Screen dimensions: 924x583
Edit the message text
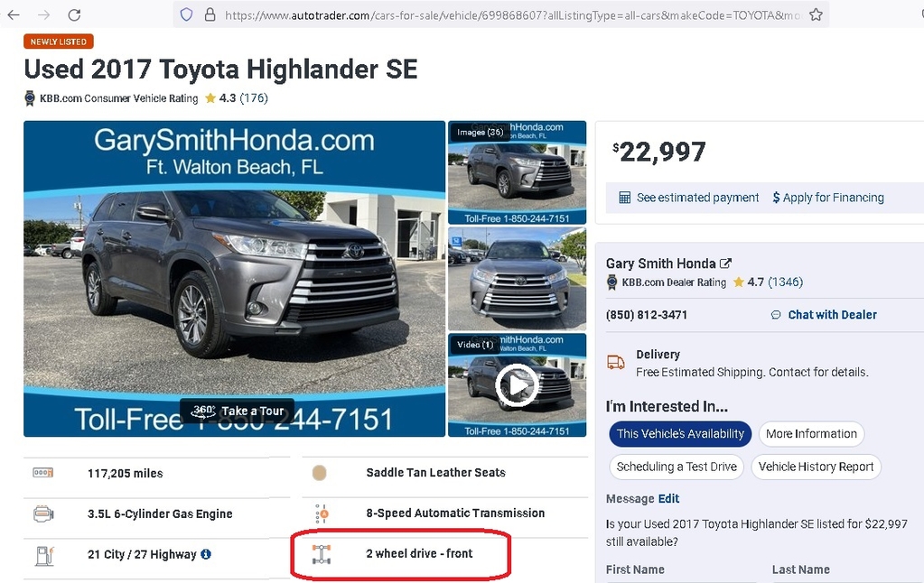668,499
